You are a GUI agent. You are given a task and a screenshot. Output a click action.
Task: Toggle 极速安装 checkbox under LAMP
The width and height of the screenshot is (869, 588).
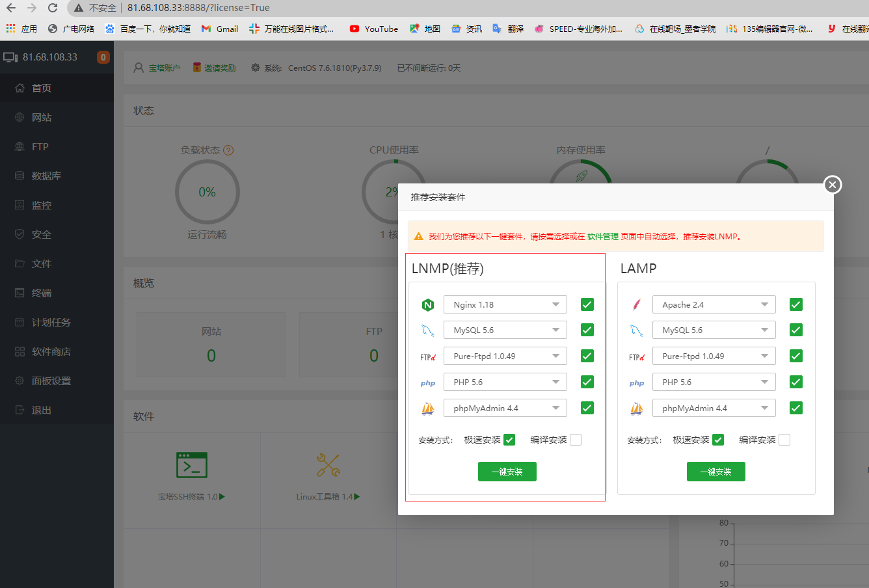tap(718, 440)
